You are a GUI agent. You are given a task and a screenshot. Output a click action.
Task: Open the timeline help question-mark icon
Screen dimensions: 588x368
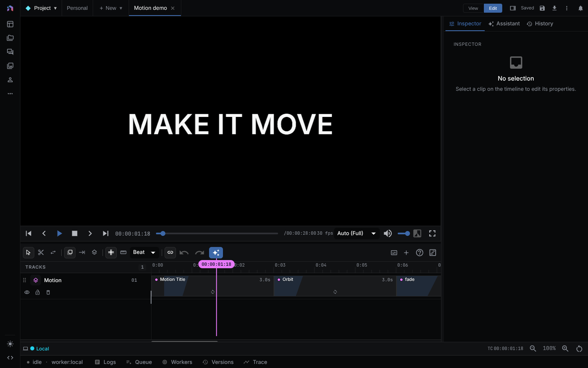[419, 253]
